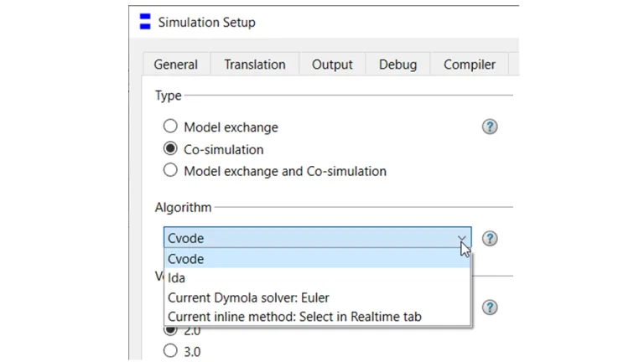Select Model exchange and Co-simulation option
This screenshot has width=644, height=362.
click(170, 171)
